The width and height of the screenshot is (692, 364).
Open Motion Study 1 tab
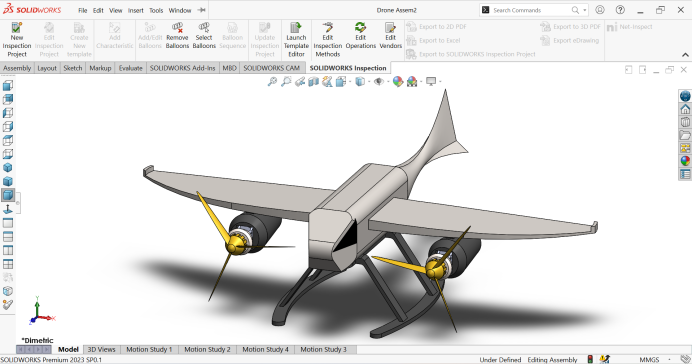tap(149, 349)
